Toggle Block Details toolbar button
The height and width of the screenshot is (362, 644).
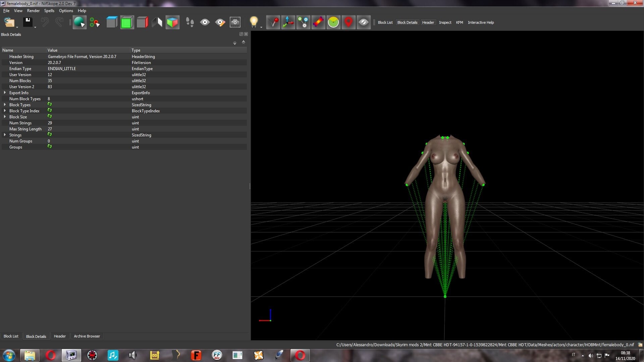407,22
